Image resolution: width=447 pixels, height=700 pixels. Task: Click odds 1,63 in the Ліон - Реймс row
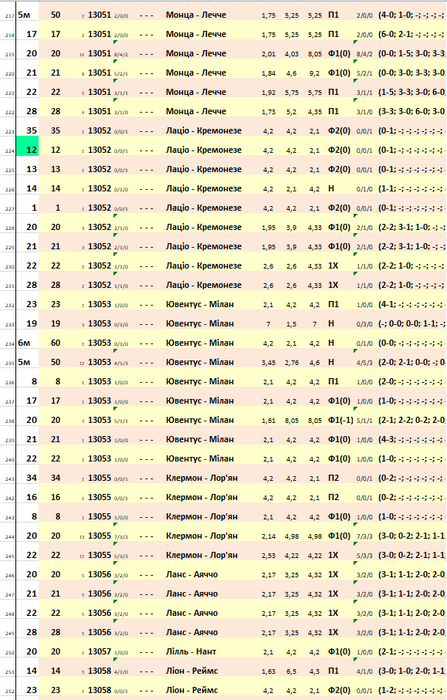click(268, 671)
